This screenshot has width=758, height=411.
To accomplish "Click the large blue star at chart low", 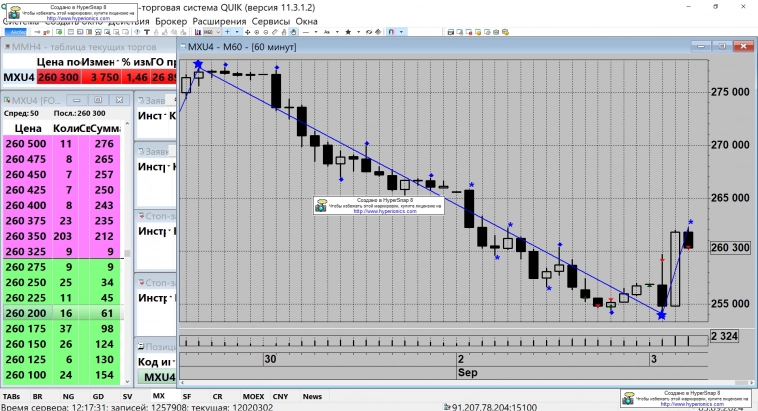I will (x=661, y=315).
